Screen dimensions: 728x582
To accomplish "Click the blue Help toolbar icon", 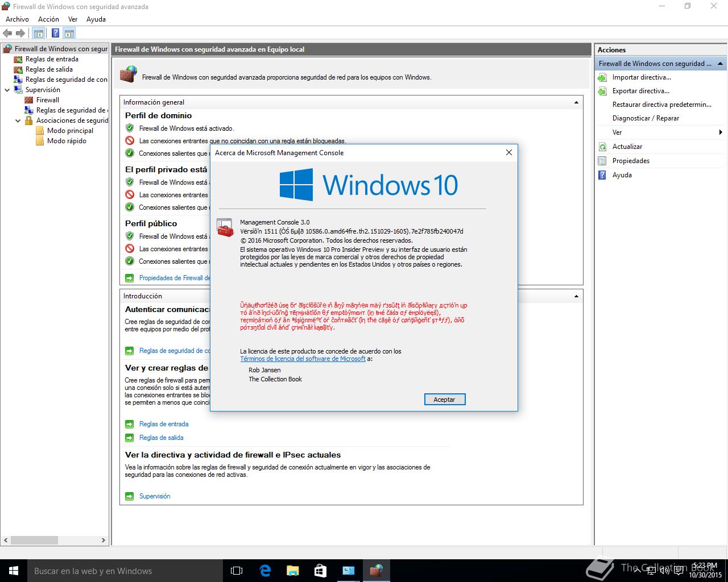I will pos(55,34).
